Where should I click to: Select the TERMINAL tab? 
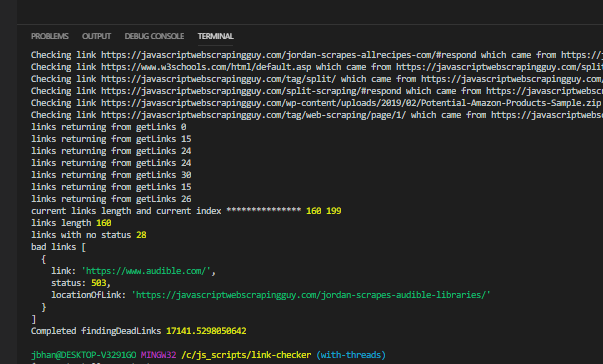(215, 36)
